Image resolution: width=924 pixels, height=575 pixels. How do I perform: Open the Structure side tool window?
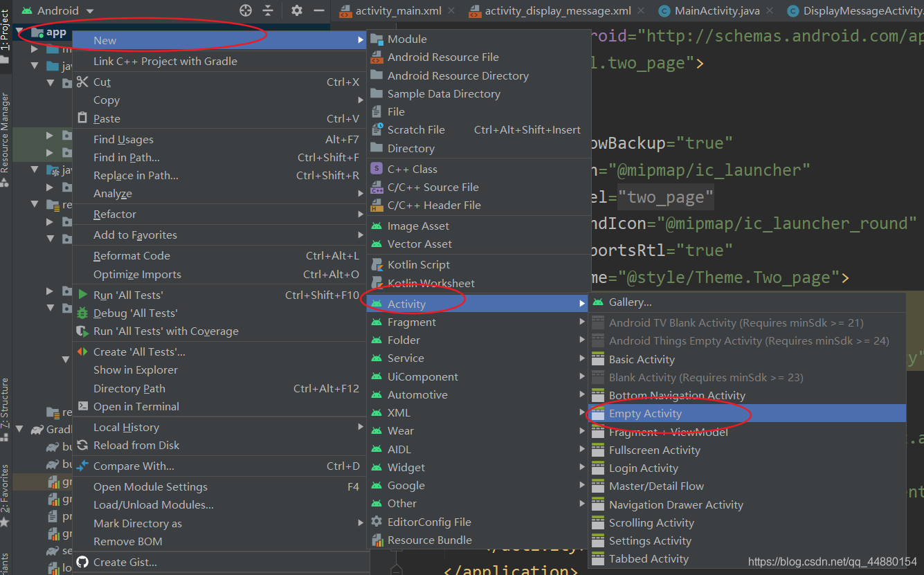(x=5, y=410)
